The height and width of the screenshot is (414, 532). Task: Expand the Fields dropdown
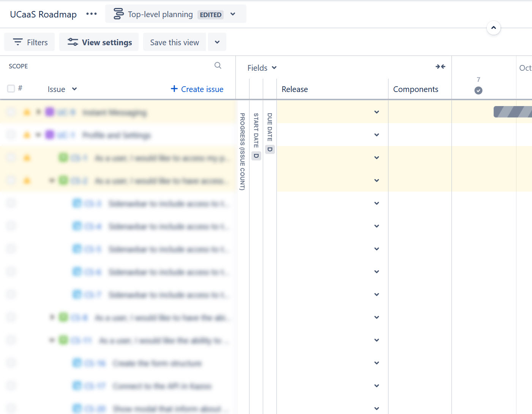(261, 68)
